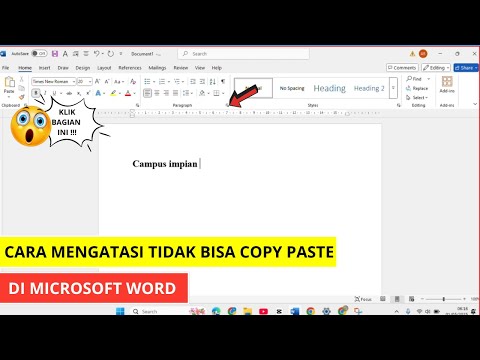Switch to the Design tab
Screen dimensions: 480x360
[x=83, y=68]
